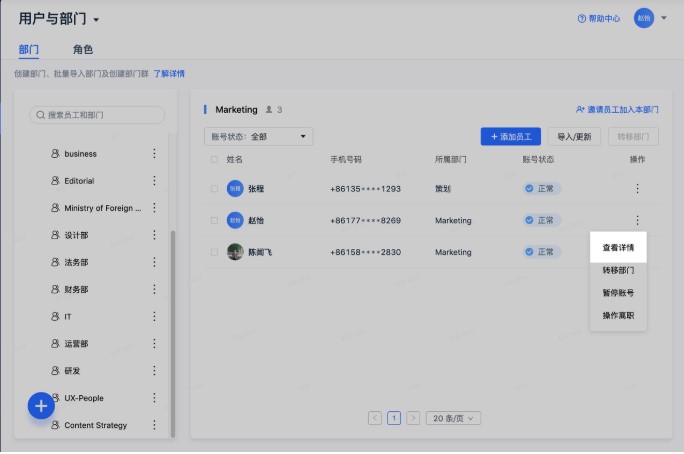This screenshot has height=454, width=684.
Task: Open the account dropdown arrow next to avatar
Action: [664, 18]
